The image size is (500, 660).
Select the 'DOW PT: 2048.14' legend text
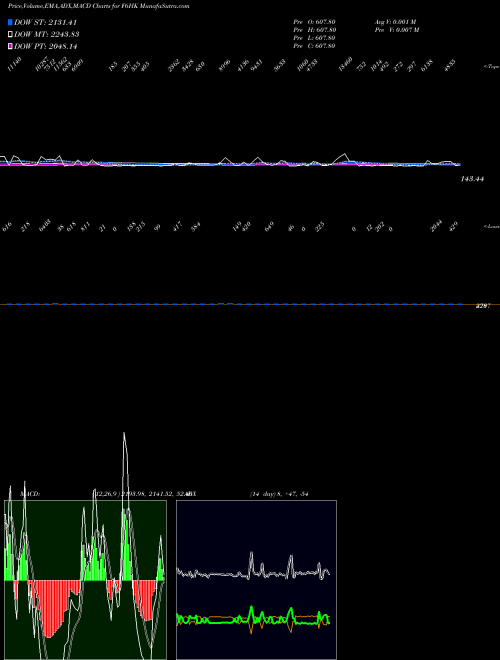tap(45, 46)
